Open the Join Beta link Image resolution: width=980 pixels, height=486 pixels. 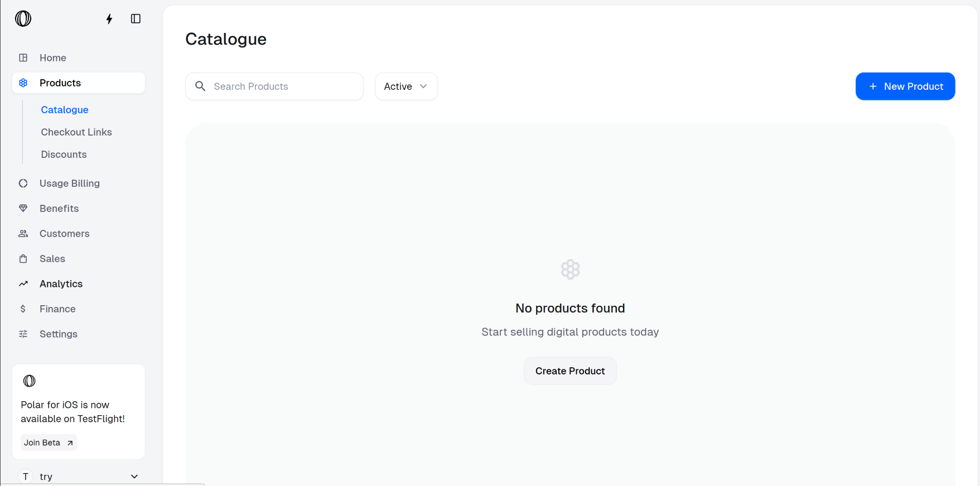(49, 442)
